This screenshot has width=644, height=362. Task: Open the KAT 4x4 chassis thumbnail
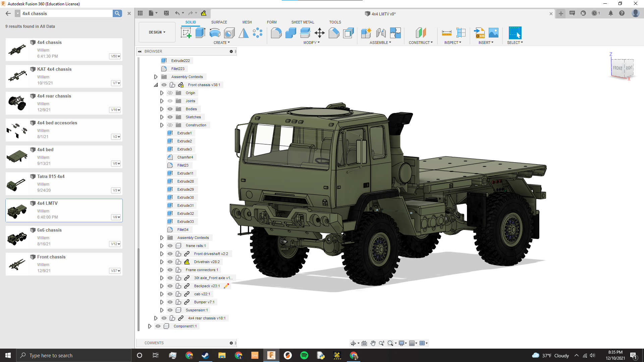(17, 76)
